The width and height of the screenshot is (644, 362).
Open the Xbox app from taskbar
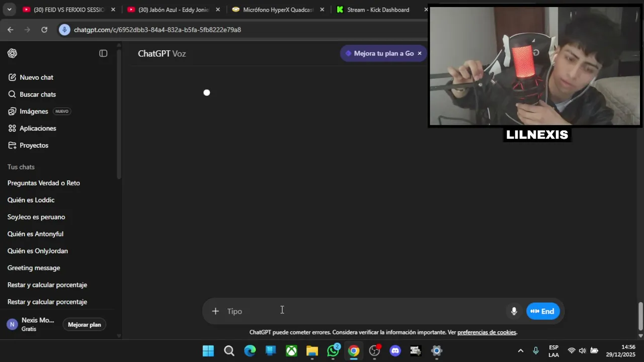(x=291, y=351)
